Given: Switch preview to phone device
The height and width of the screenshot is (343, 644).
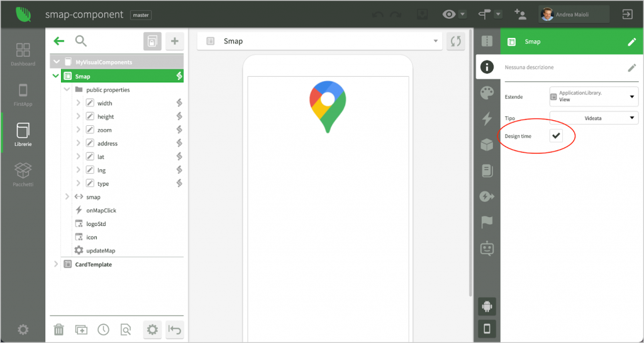Looking at the screenshot, I should click(x=487, y=329).
